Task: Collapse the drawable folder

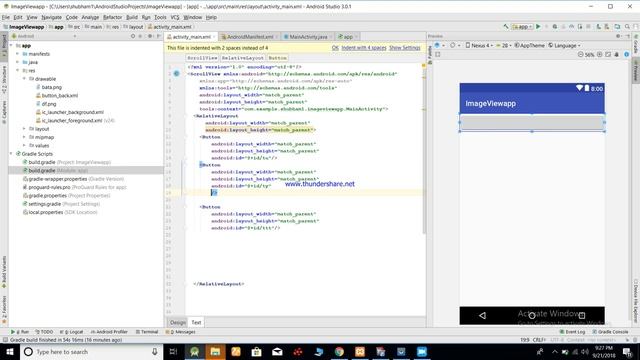Action: (24, 79)
